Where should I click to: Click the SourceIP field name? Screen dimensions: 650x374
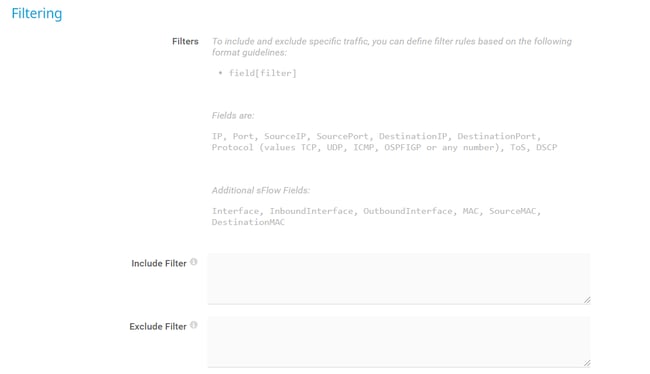click(285, 136)
